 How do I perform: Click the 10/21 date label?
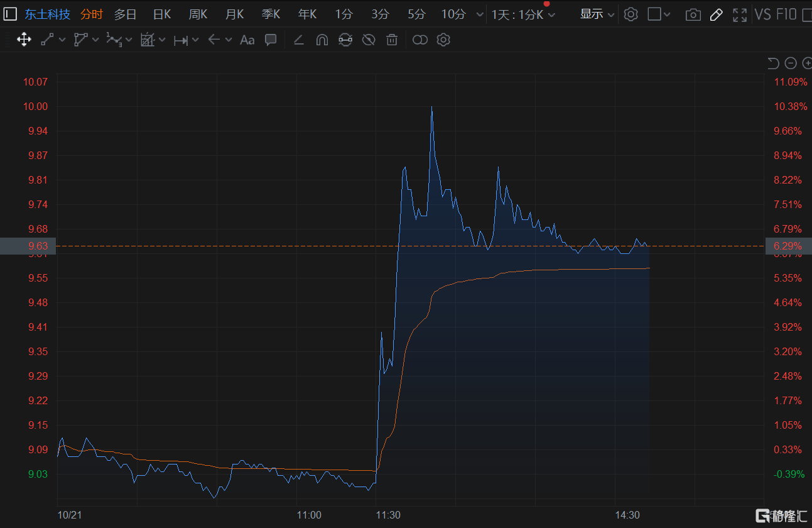click(x=70, y=515)
